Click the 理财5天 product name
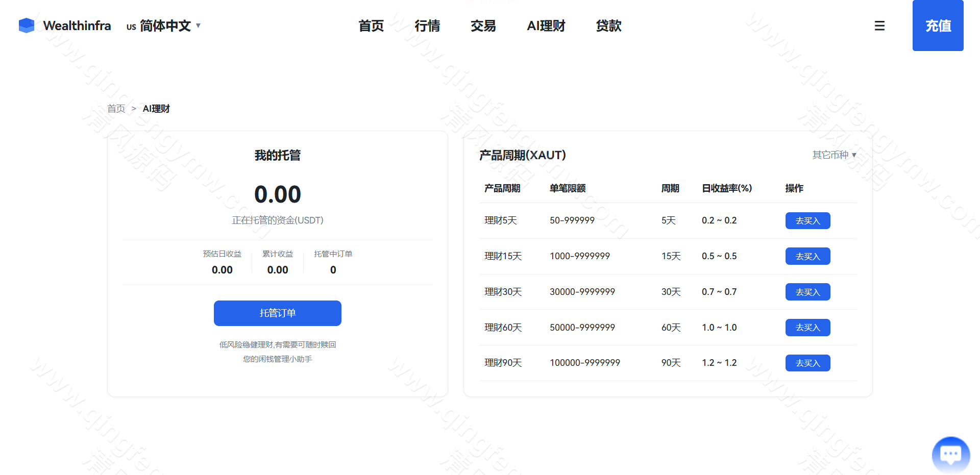Image resolution: width=980 pixels, height=475 pixels. click(501, 220)
